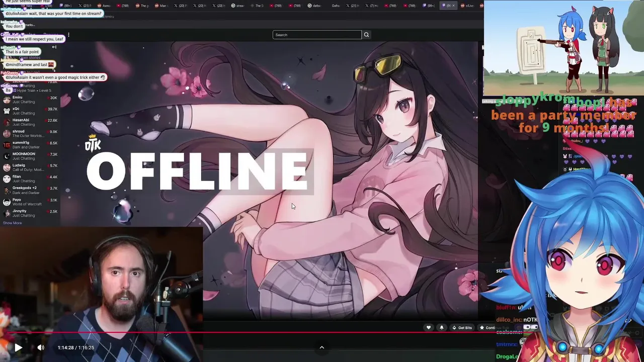The image size is (644, 362).
Task: Open MOONMOON's moon avatar in the sidebar
Action: pyautogui.click(x=7, y=156)
